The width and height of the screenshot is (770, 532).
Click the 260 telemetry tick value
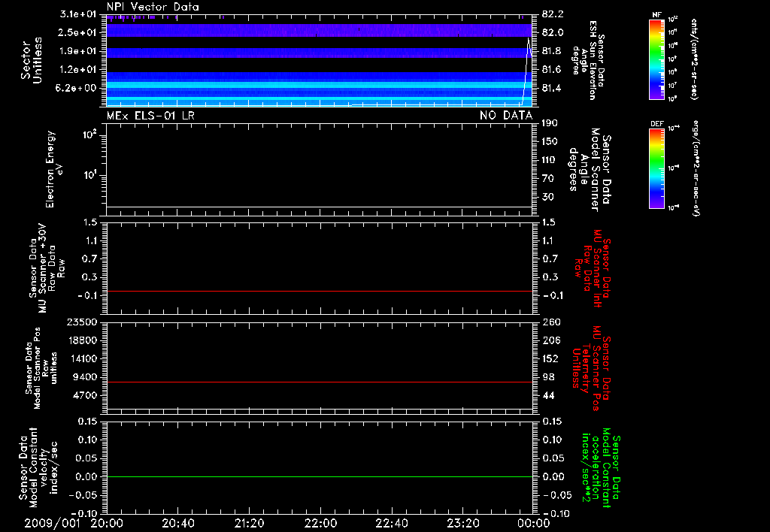pos(551,322)
